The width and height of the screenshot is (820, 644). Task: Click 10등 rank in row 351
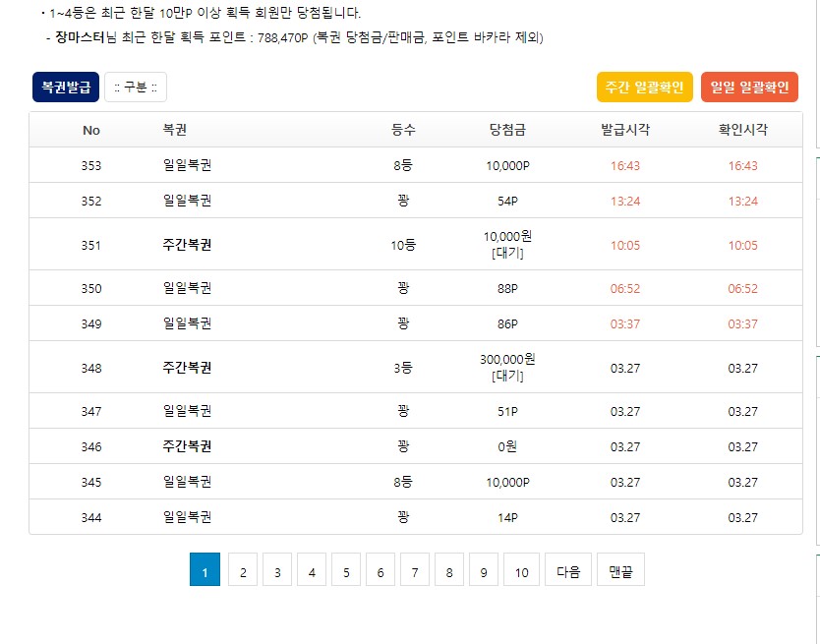(403, 245)
